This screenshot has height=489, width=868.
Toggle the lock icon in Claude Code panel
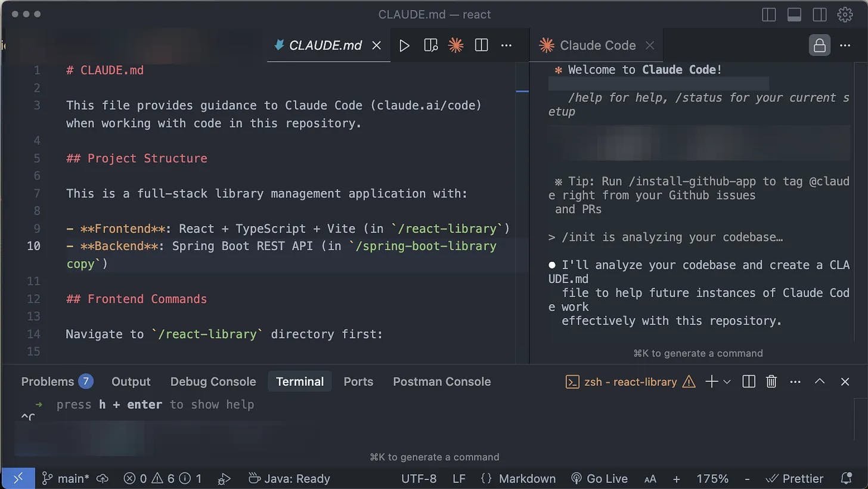pyautogui.click(x=820, y=45)
